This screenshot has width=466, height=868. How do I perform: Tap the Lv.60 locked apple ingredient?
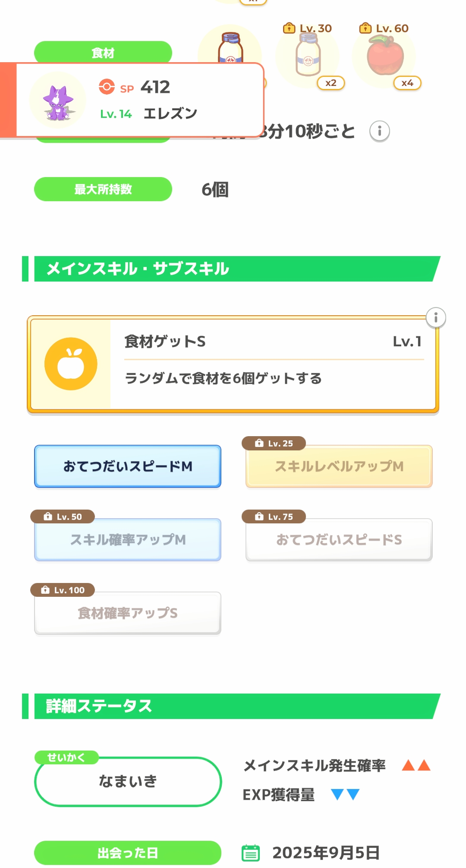tap(385, 56)
